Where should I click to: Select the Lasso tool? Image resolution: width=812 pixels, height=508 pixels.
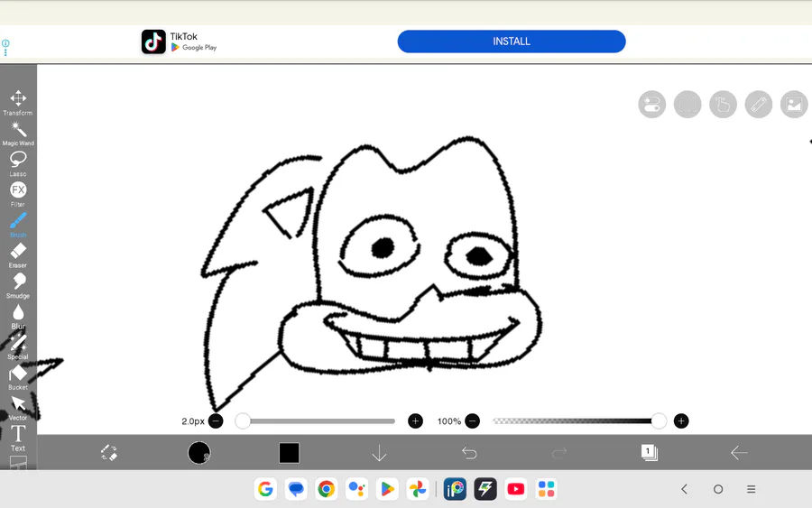click(x=18, y=163)
